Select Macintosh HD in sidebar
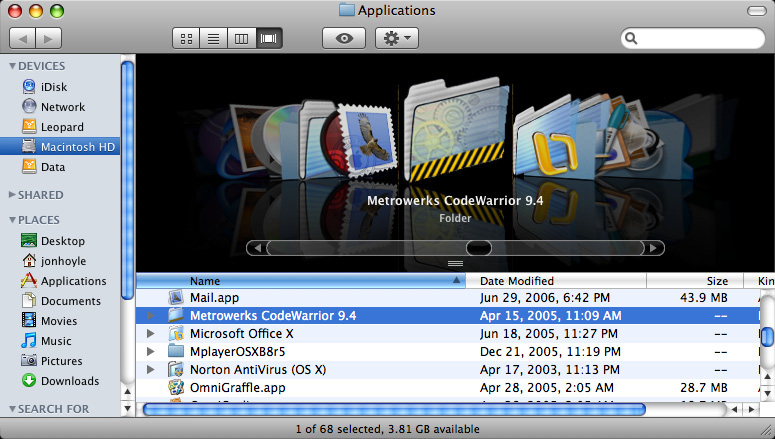This screenshot has height=439, width=775. pyautogui.click(x=60, y=146)
